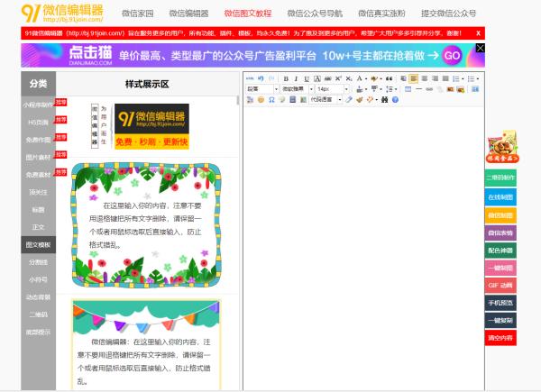Open multiple image upload
The image size is (541, 392).
[460, 89]
